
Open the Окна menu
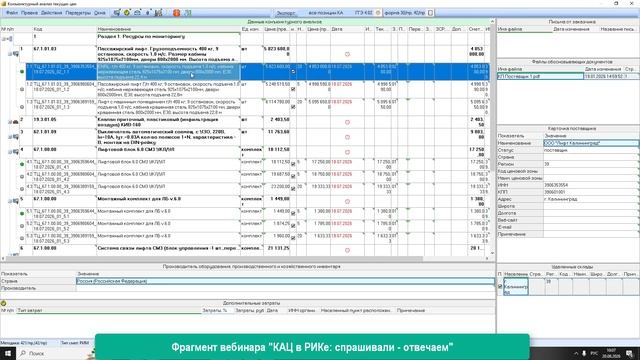(x=100, y=13)
